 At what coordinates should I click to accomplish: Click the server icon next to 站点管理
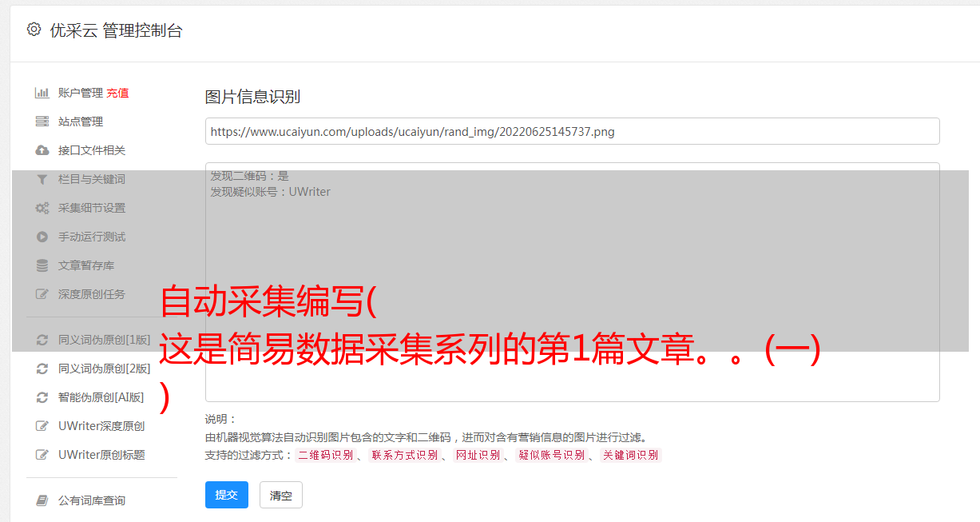click(42, 122)
